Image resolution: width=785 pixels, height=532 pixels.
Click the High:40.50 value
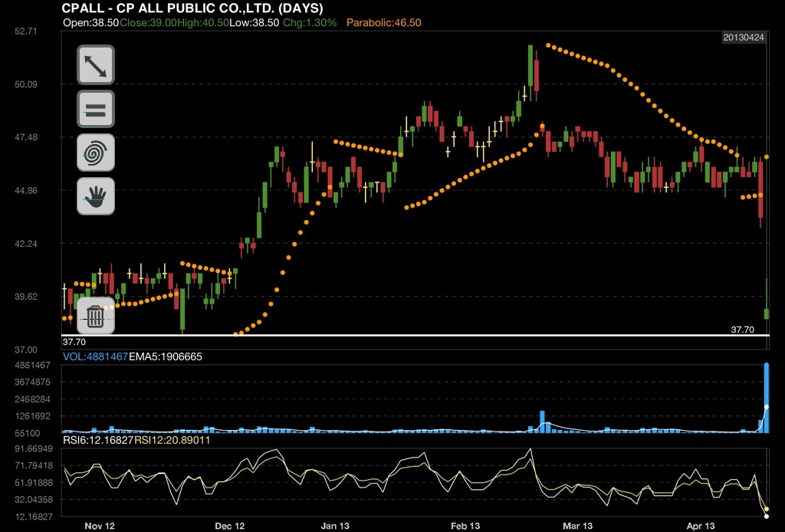202,22
